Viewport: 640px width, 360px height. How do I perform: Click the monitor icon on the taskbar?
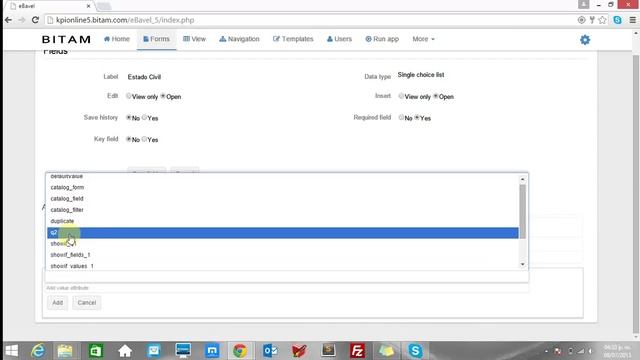tap(183, 351)
